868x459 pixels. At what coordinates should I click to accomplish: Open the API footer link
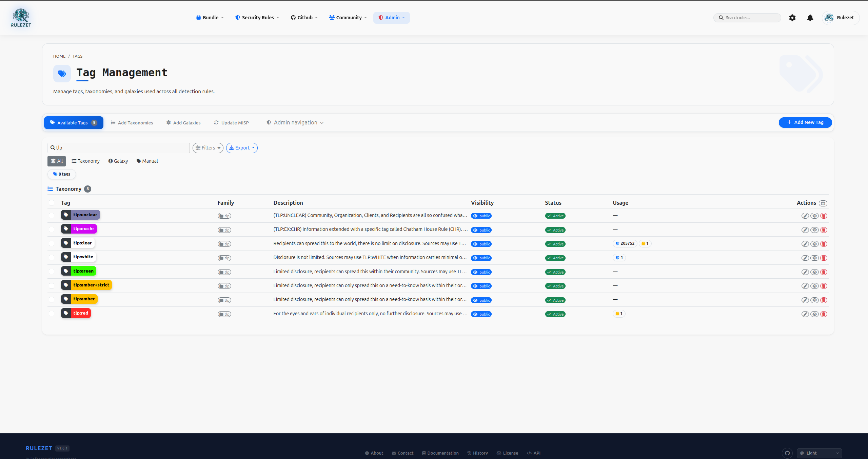point(534,453)
